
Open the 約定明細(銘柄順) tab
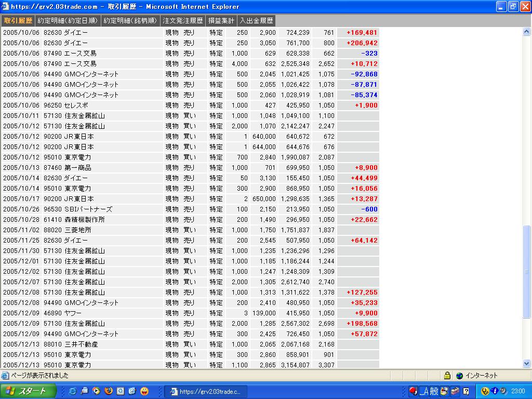[x=130, y=21]
